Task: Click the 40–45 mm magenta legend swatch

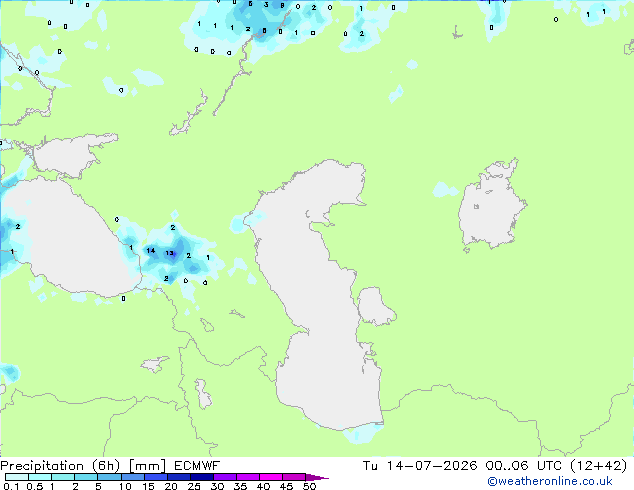Action: pos(271,477)
